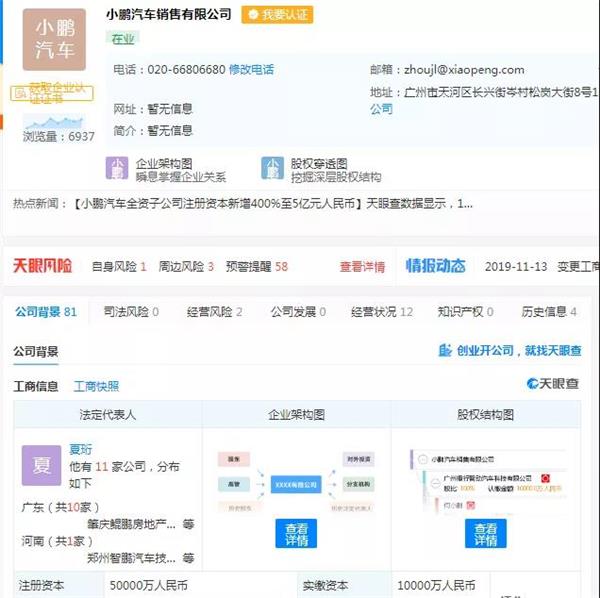Select the 历史信息 4 tab
The image size is (600, 598).
(x=549, y=312)
